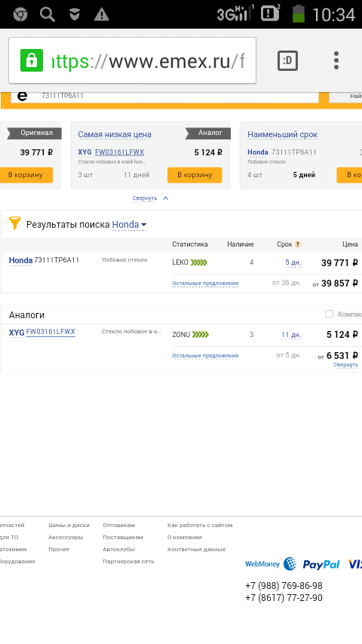Click the ZONU green arrows rating icon
The image size is (362, 644).
201,335
